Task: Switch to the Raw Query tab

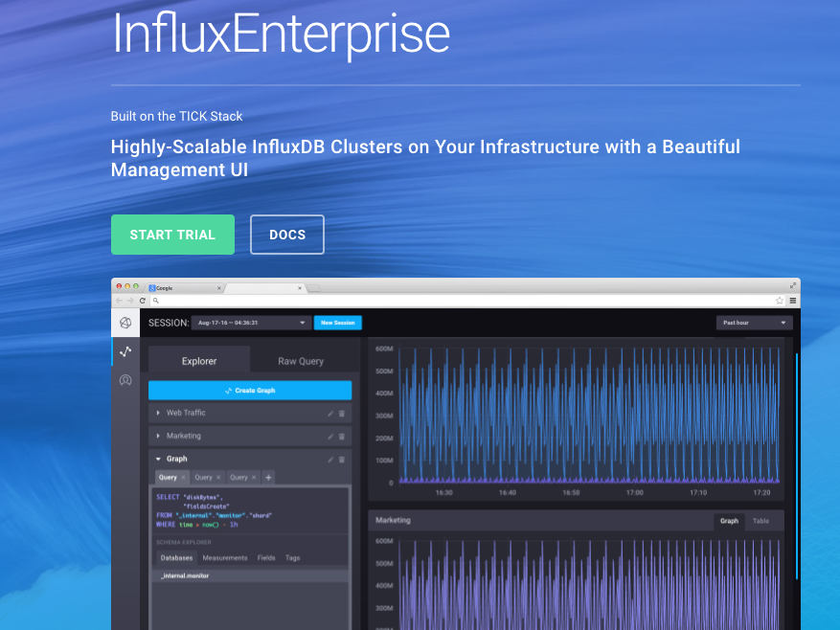Action: pyautogui.click(x=301, y=361)
